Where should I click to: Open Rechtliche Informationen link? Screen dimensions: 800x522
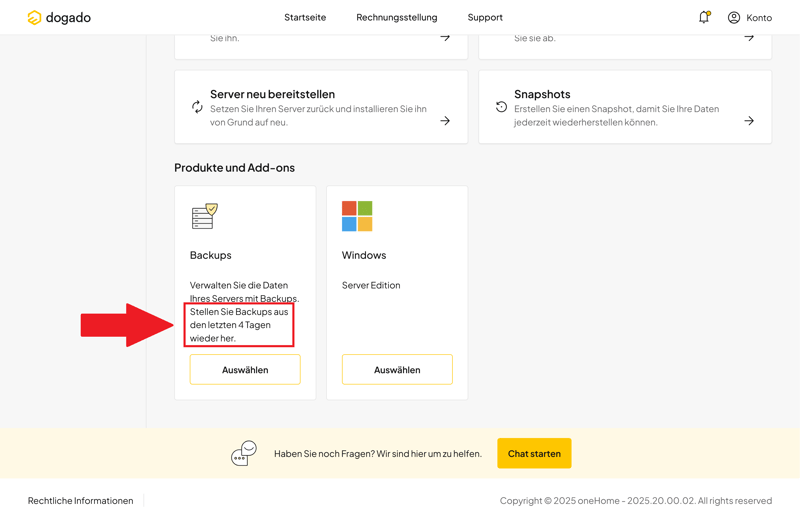pyautogui.click(x=80, y=501)
